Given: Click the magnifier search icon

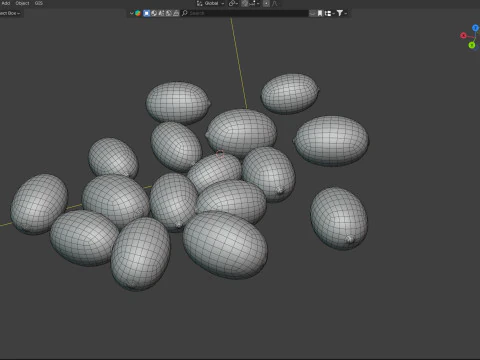Looking at the screenshot, I should (184, 13).
